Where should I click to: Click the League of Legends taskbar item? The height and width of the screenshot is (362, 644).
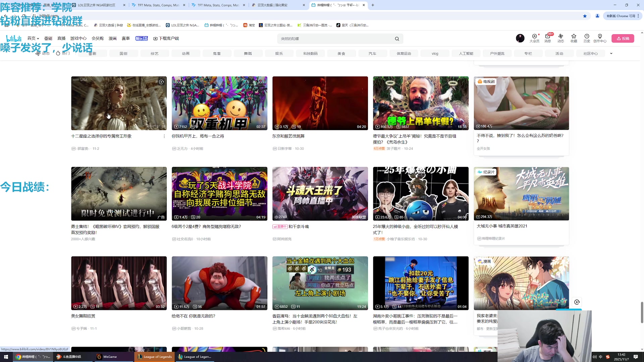pyautogui.click(x=155, y=357)
